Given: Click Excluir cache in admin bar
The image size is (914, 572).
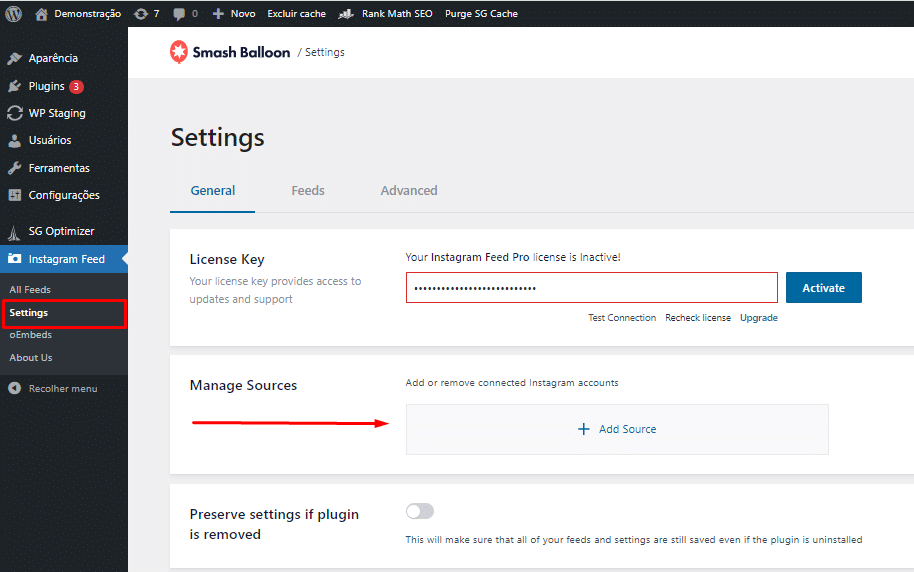Looking at the screenshot, I should pos(296,14).
